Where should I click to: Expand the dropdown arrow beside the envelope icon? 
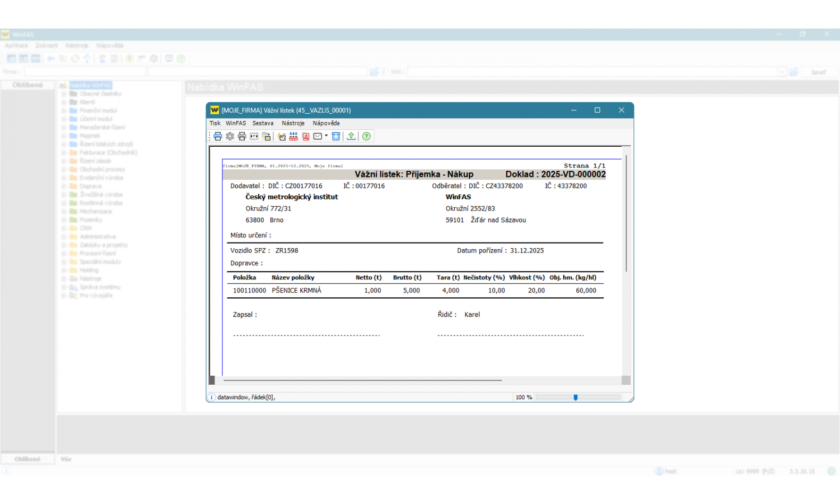pos(326,136)
